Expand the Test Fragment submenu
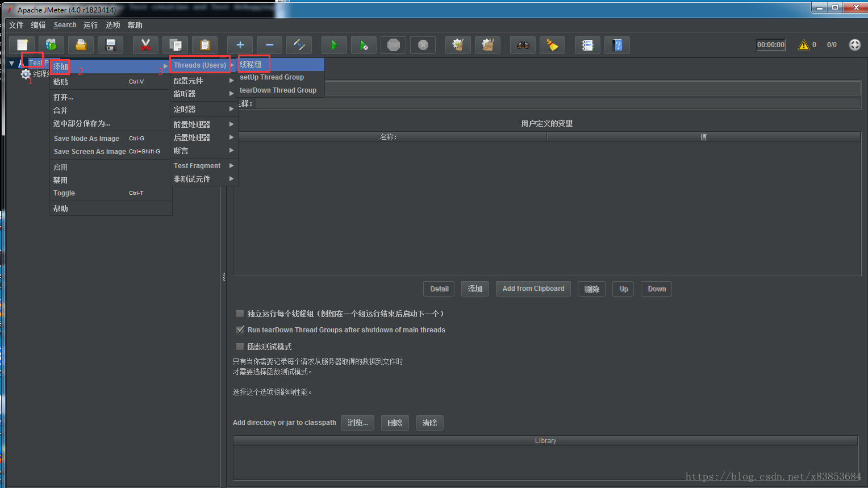 click(203, 166)
